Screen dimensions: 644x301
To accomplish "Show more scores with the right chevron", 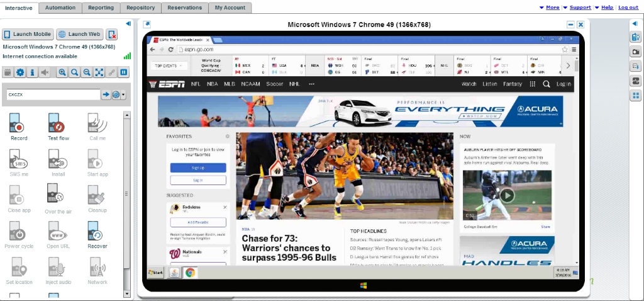I will (x=568, y=65).
